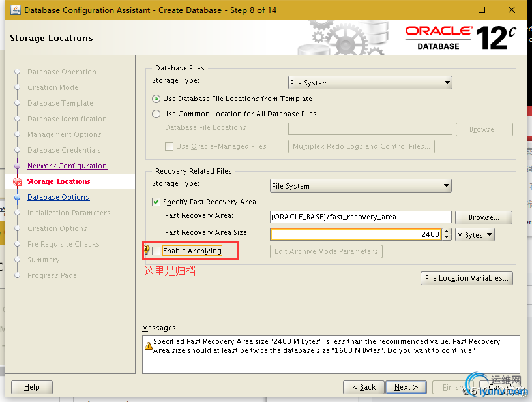Uncheck Specify Fast Recovery Area

coord(156,202)
